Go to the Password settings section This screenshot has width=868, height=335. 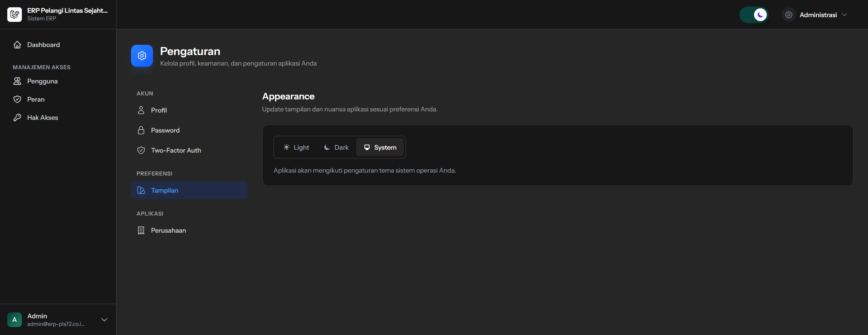(165, 130)
